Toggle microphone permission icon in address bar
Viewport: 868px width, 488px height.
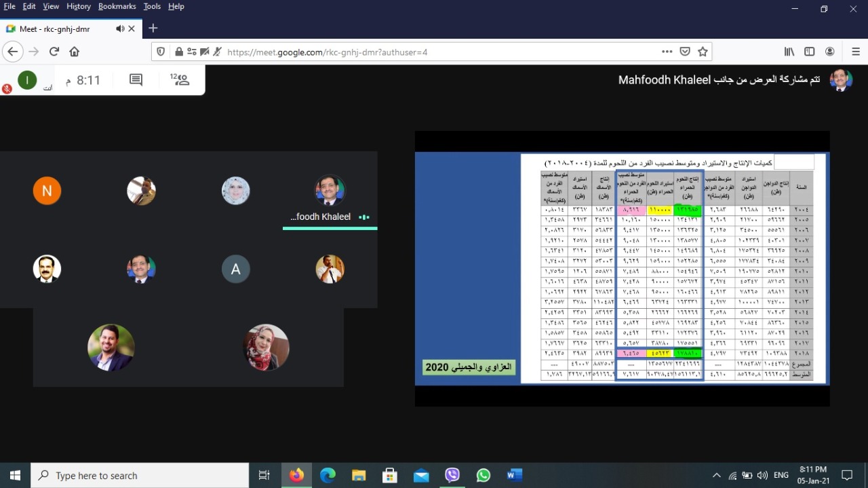pyautogui.click(x=218, y=52)
